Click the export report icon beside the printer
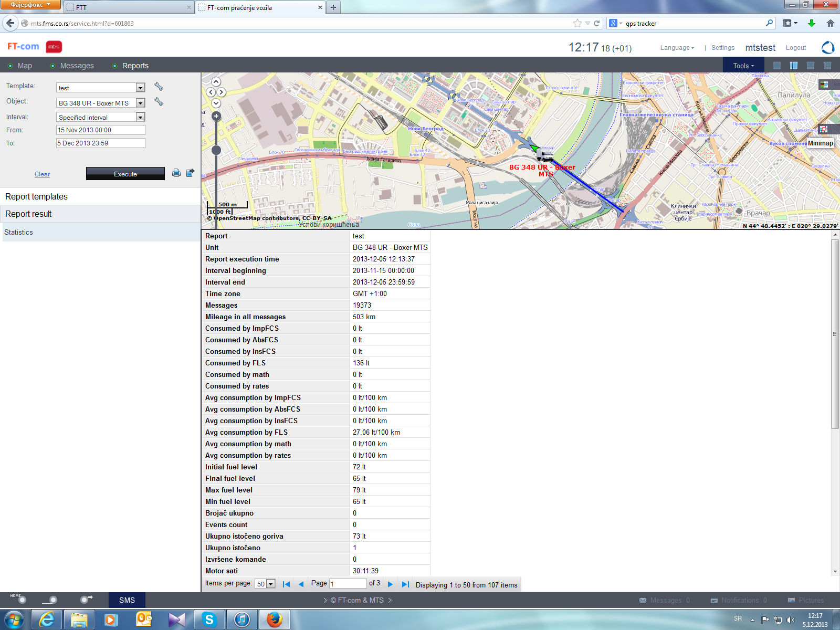Image resolution: width=840 pixels, height=630 pixels. click(x=190, y=173)
